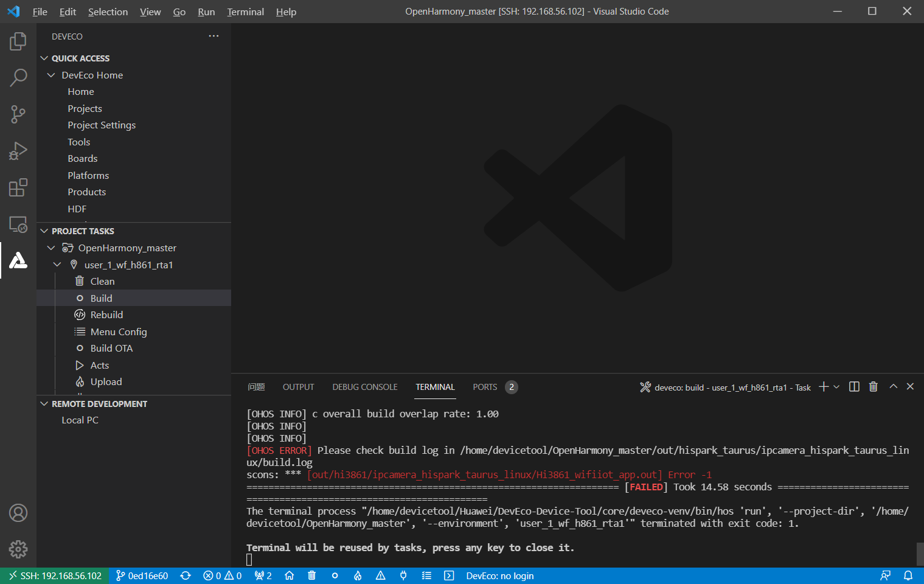
Task: Open the Help menu
Action: [286, 12]
